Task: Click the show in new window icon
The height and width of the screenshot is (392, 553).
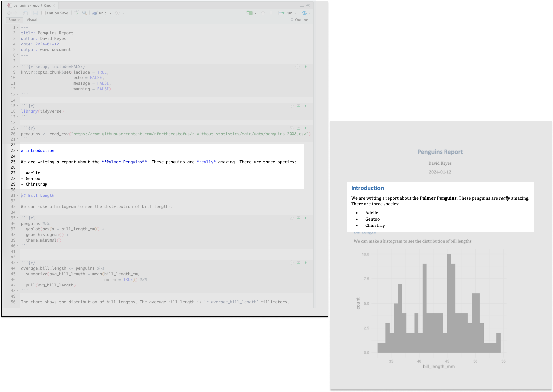Action: click(x=25, y=13)
